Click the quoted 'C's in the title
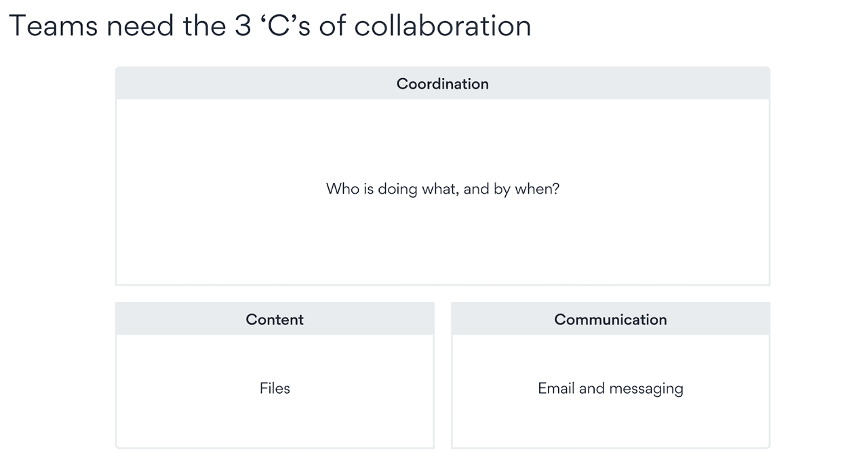Viewport: 868px width, 460px height. click(x=286, y=26)
